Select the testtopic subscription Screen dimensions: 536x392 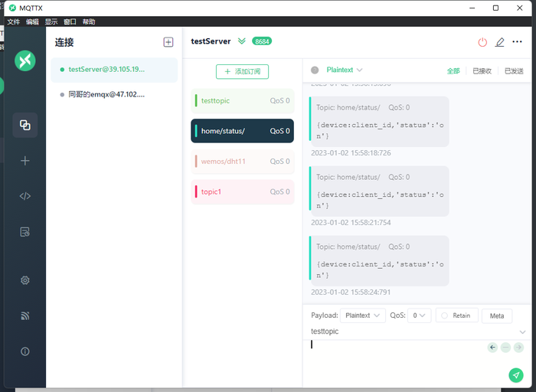click(x=243, y=101)
